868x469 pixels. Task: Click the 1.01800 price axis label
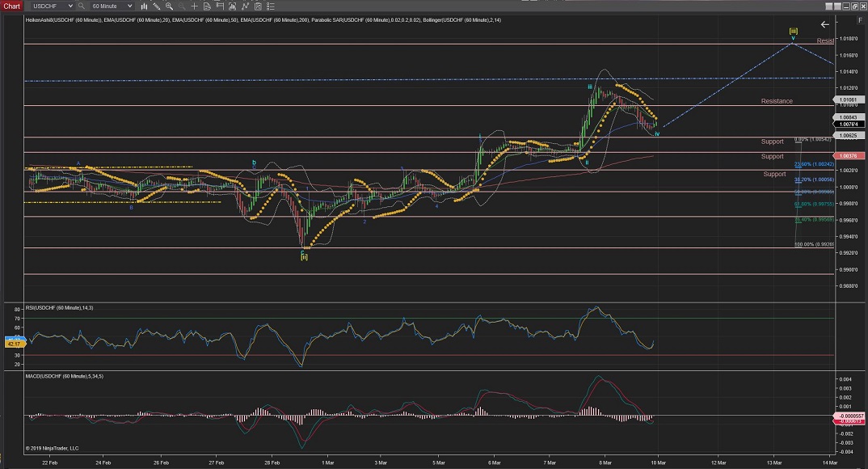click(849, 39)
